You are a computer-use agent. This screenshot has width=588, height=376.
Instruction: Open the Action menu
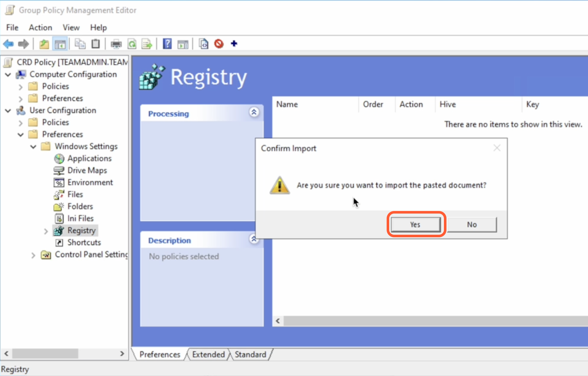pos(40,28)
